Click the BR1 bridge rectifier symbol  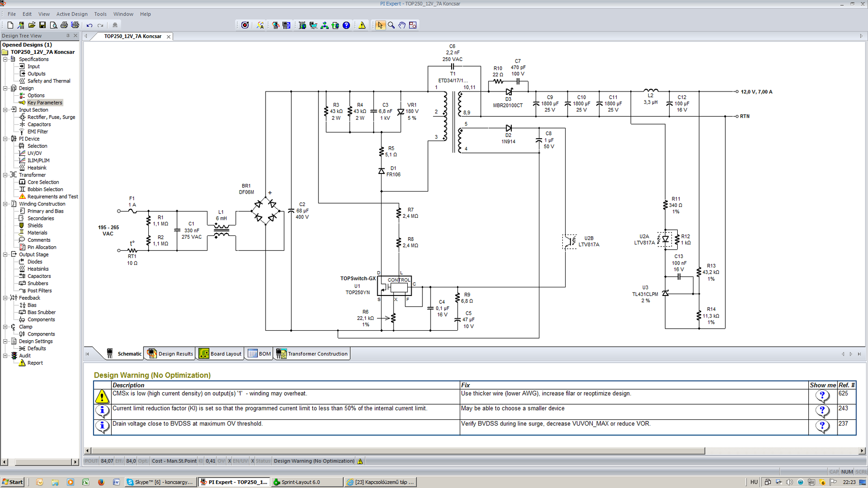(x=265, y=211)
